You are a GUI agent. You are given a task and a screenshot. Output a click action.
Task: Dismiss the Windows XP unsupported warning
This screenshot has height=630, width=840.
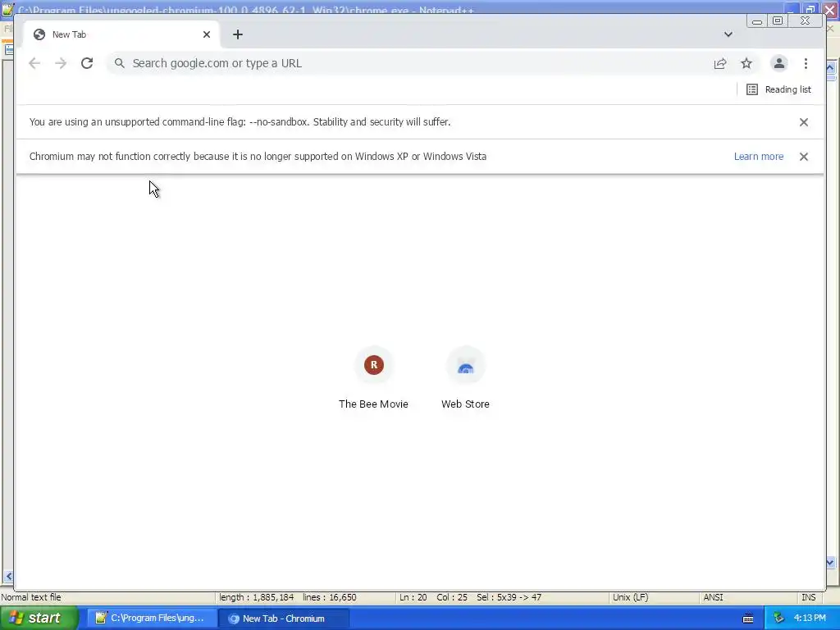[804, 157]
